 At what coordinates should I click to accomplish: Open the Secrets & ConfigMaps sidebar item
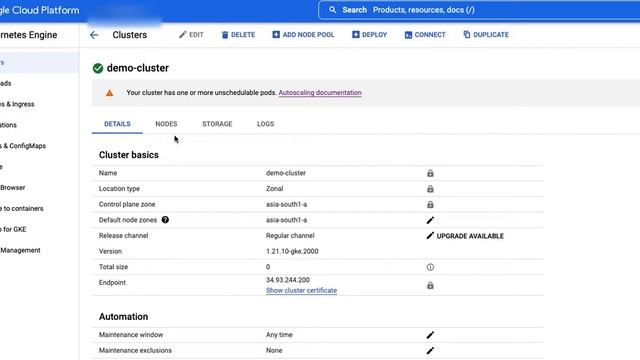pos(23,146)
